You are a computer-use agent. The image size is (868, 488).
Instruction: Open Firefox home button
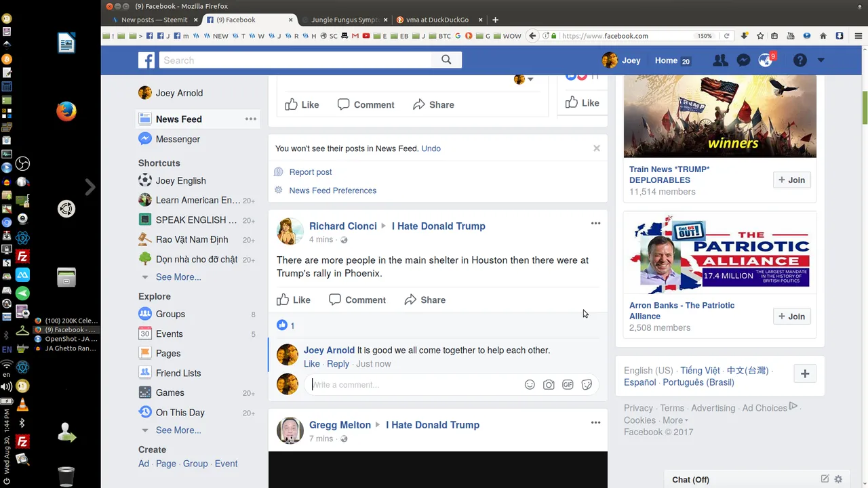click(x=823, y=36)
